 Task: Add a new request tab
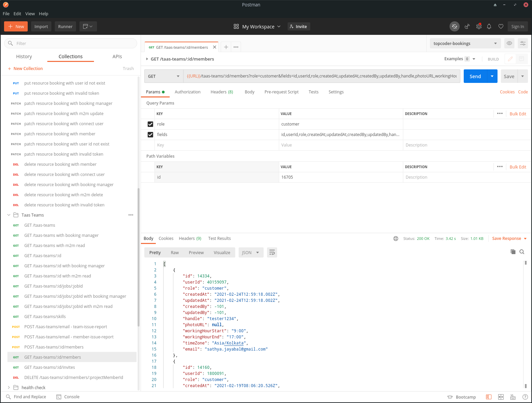(x=226, y=47)
